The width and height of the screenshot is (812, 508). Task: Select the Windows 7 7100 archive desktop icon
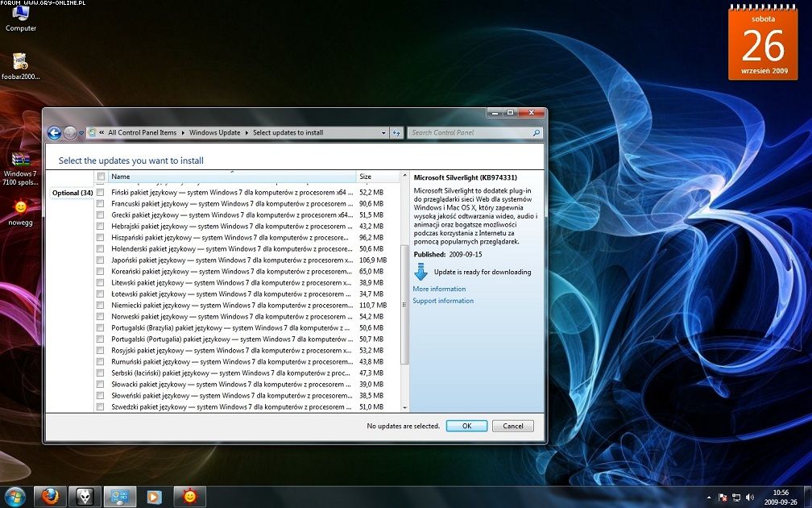coord(20,169)
